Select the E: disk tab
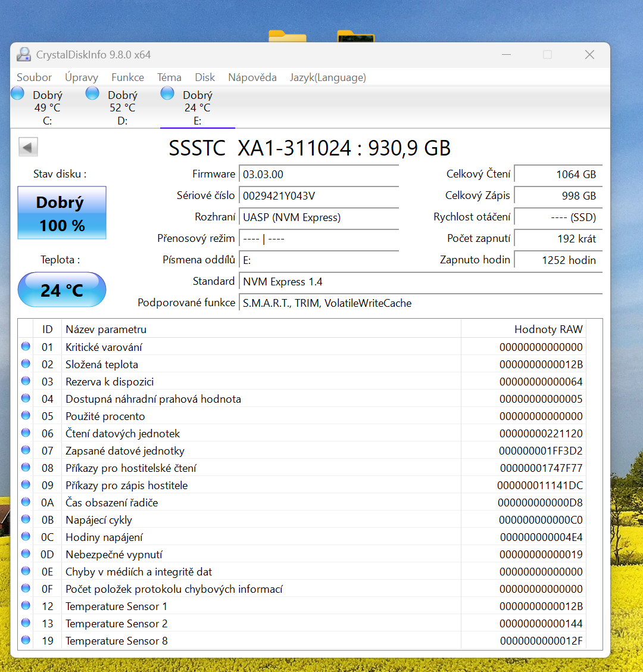Screen dimensions: 643x672 coord(198,107)
